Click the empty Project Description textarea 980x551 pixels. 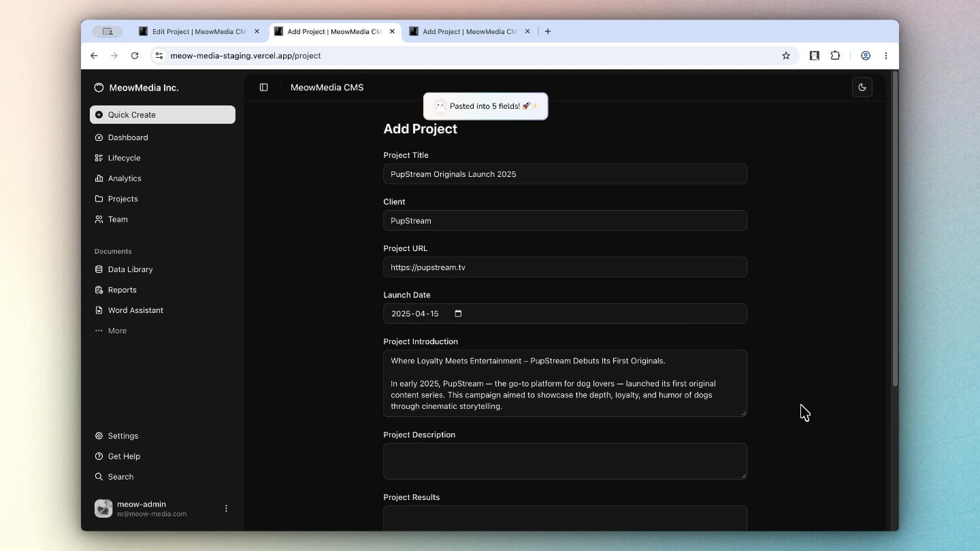coord(565,461)
